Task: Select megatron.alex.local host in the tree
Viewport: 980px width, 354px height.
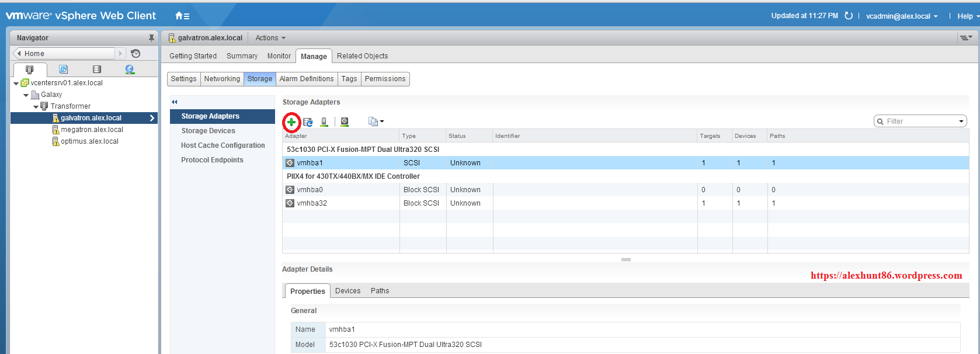Action: tap(92, 130)
